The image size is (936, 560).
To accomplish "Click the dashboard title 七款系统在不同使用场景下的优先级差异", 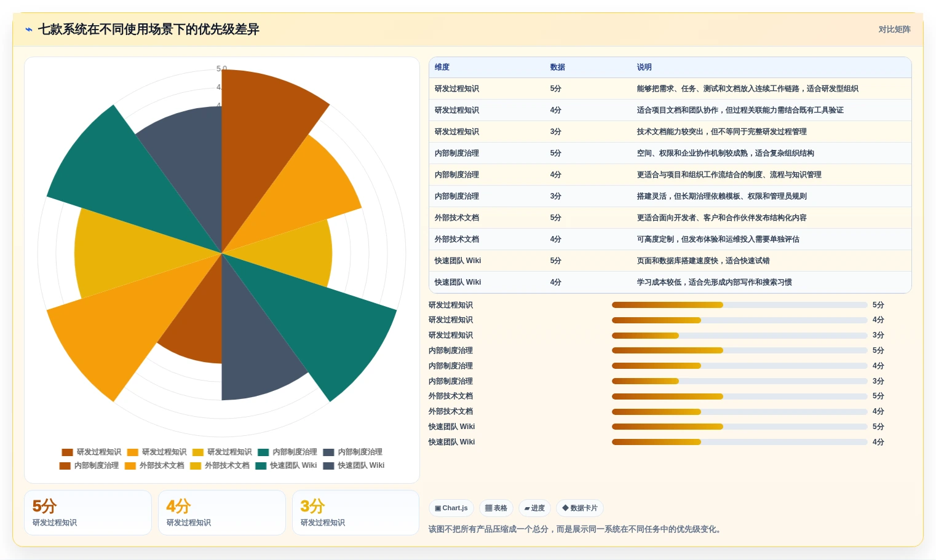I will 149,30.
